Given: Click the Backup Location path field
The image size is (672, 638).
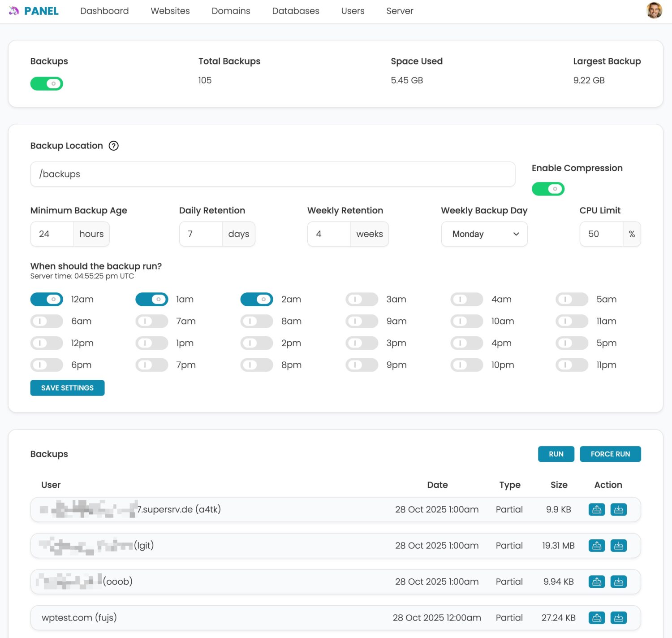Looking at the screenshot, I should pos(272,174).
